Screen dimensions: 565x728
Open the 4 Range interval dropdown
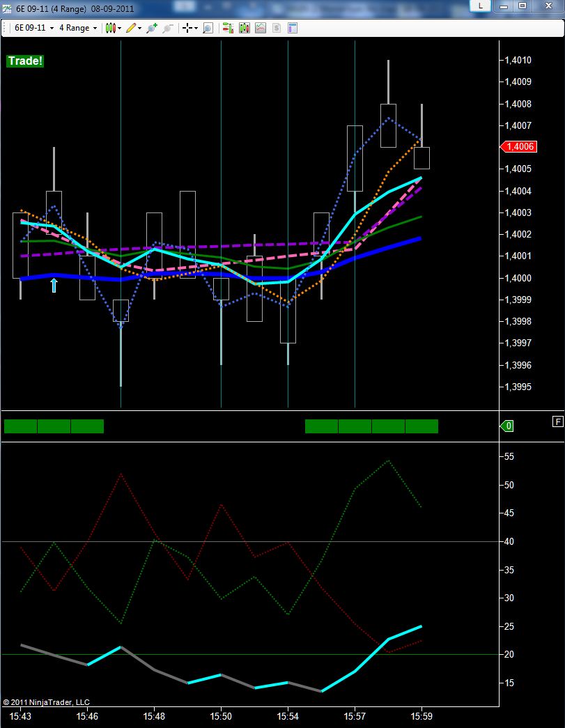(78, 28)
